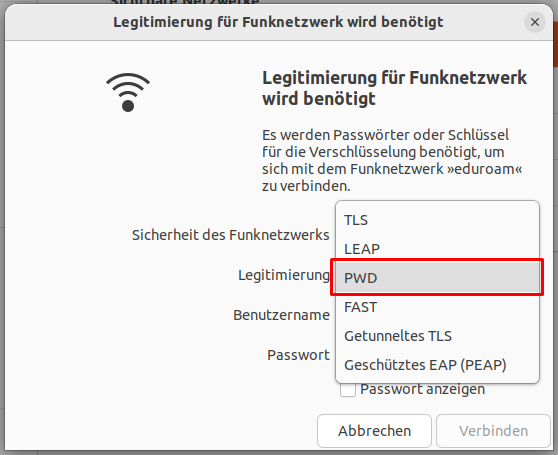Choose Getunneltes TLS entry
Viewport: 558px width, 455px height.
(x=437, y=336)
